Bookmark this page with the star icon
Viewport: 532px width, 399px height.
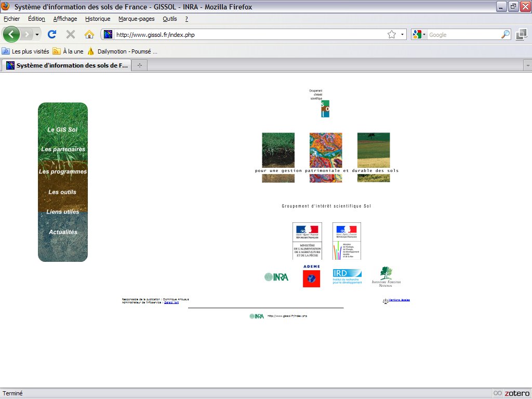click(x=391, y=35)
